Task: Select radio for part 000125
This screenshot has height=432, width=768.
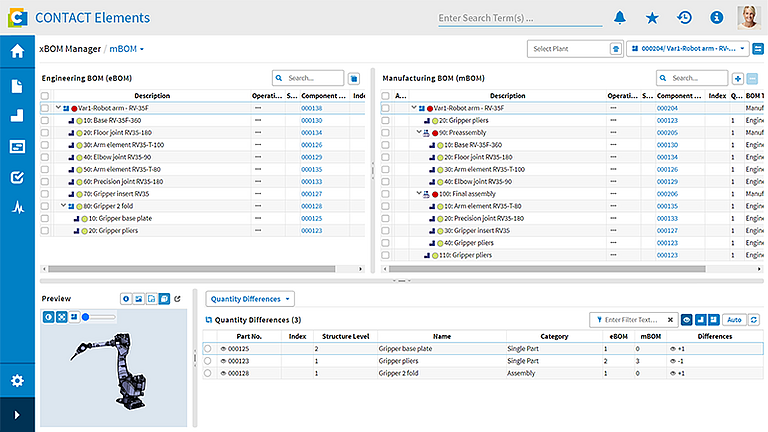Action: click(208, 349)
